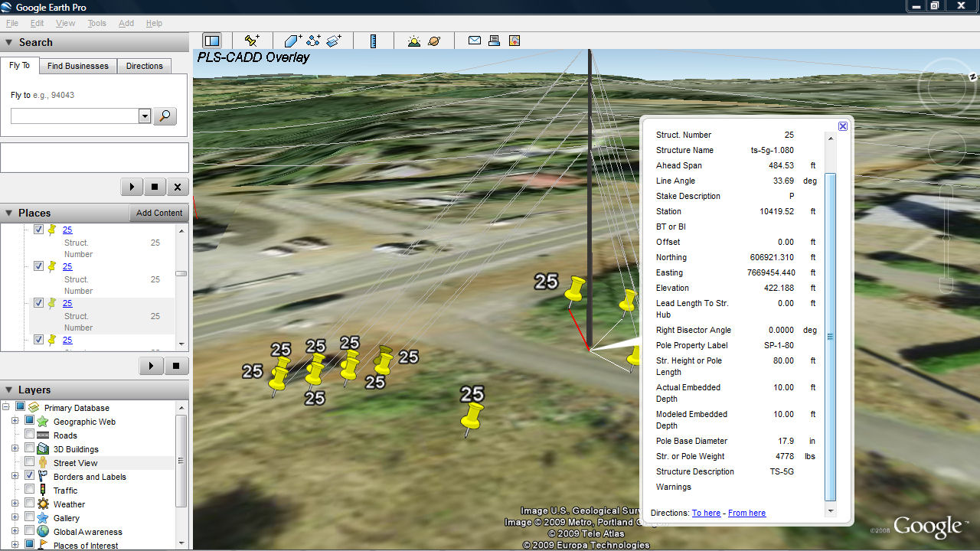
Task: Click the Print icon in toolbar
Action: pyautogui.click(x=495, y=41)
